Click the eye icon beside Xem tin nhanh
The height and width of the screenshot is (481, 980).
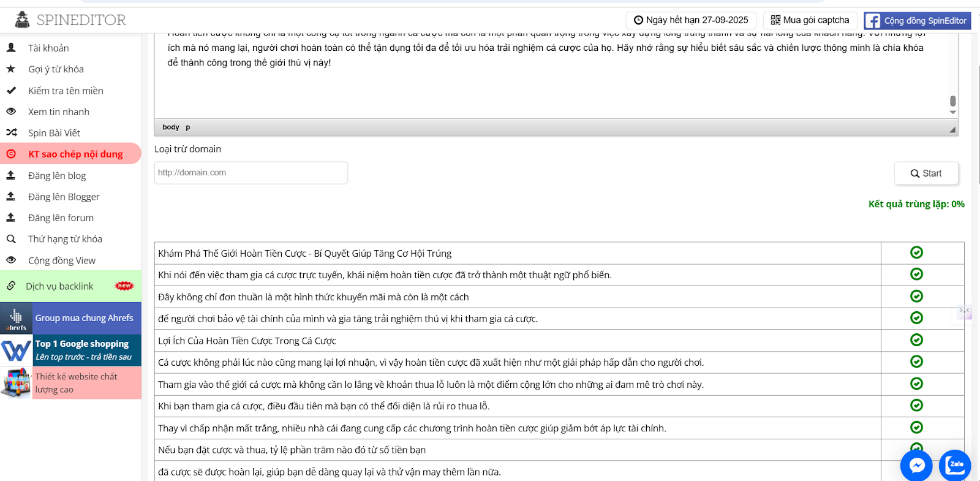point(11,112)
